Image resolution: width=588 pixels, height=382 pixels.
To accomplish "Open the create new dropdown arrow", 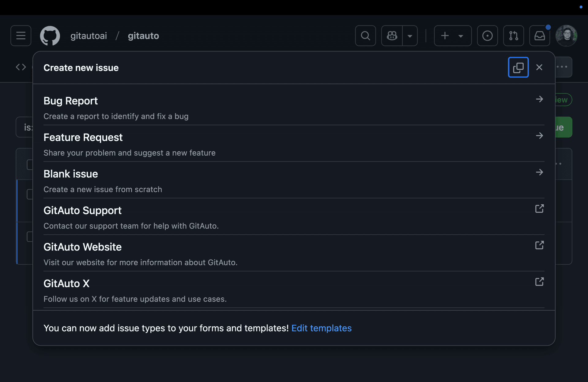I will click(x=461, y=36).
